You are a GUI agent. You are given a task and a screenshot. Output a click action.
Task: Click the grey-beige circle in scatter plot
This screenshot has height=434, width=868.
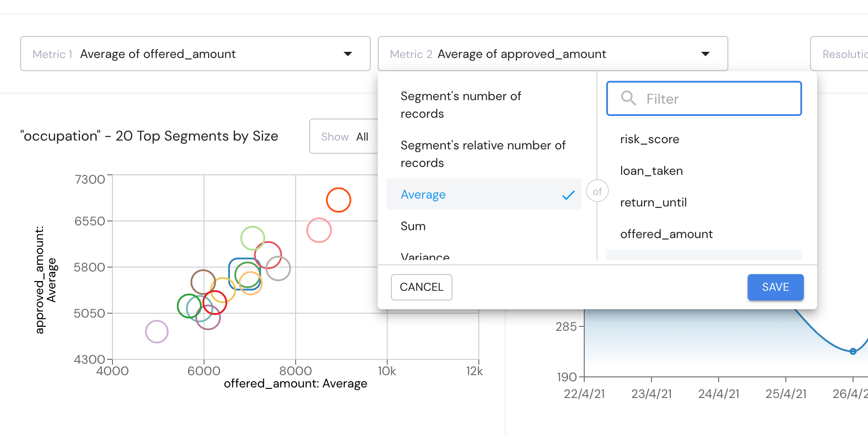pos(278,268)
